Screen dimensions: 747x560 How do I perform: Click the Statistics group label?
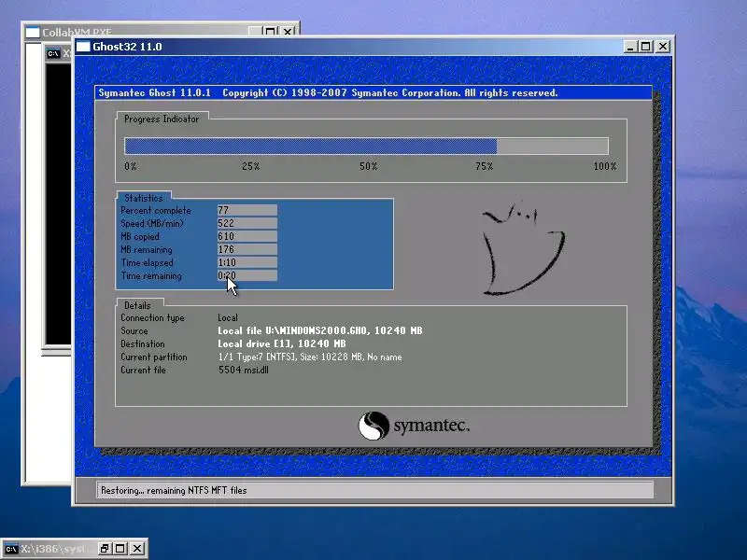(144, 198)
